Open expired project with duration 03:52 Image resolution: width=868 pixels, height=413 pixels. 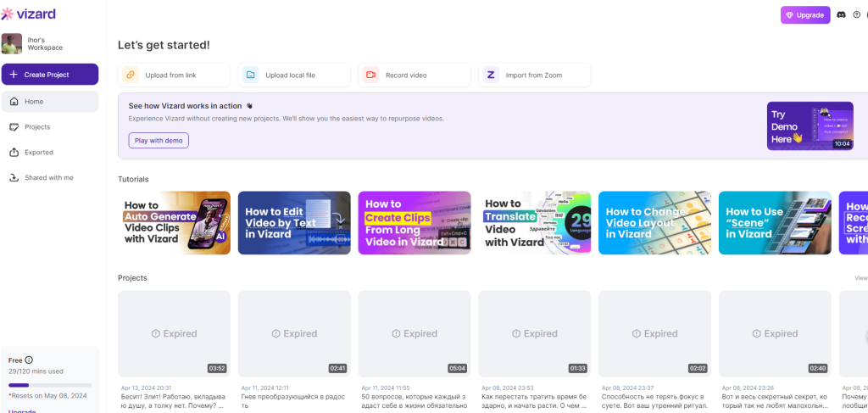point(175,334)
